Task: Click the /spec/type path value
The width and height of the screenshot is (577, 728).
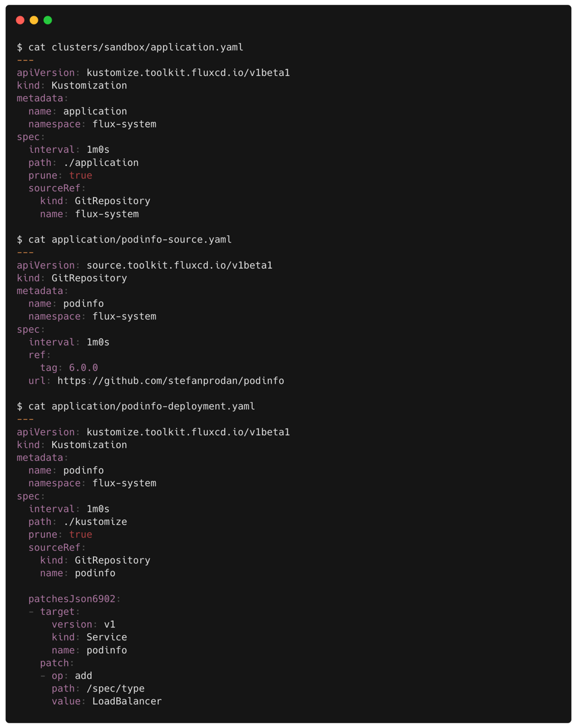Action: pyautogui.click(x=116, y=688)
